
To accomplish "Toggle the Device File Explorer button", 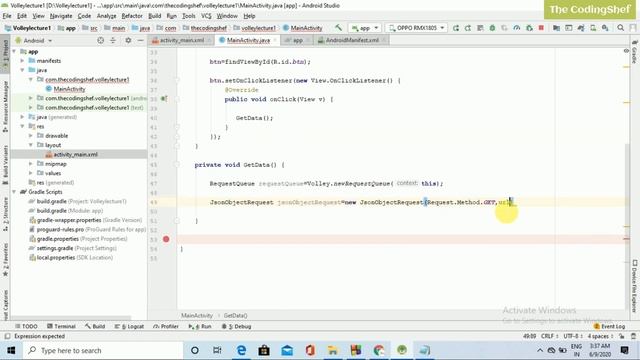I will pyautogui.click(x=634, y=287).
